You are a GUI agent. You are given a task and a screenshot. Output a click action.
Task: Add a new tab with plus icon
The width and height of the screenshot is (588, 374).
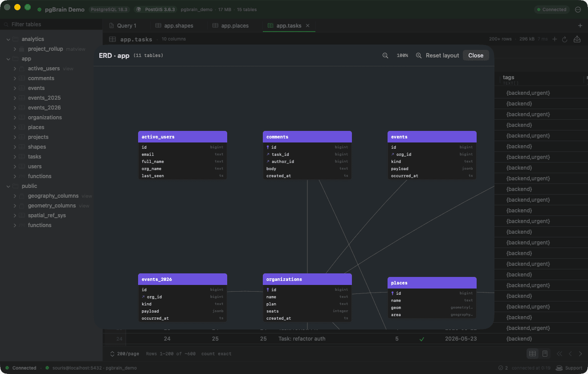(580, 26)
